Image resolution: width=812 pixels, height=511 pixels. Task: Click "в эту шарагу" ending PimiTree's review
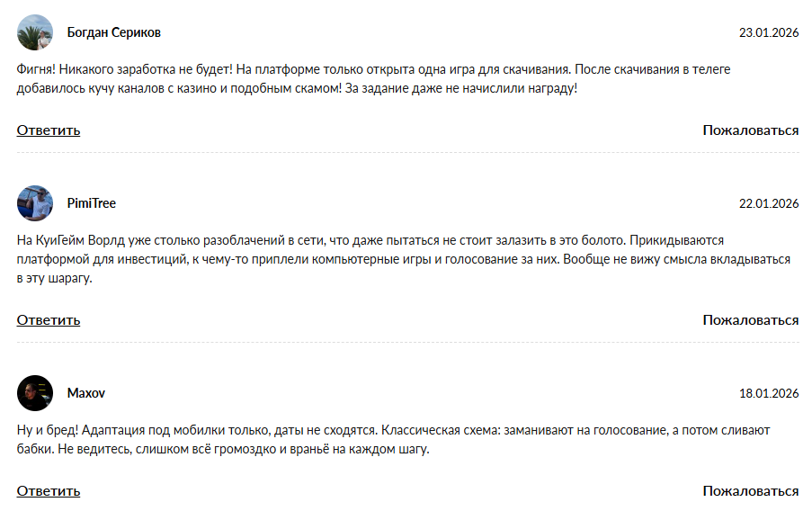(x=54, y=279)
